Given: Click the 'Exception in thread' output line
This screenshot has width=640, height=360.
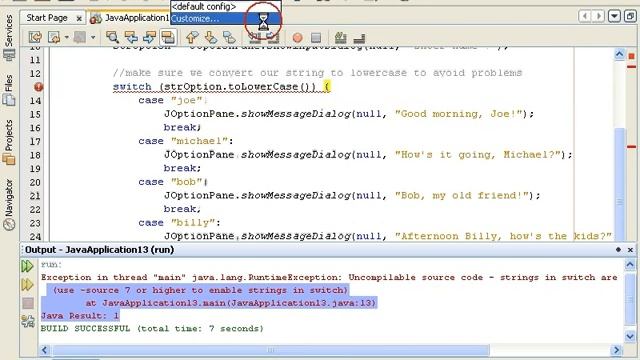Looking at the screenshot, I should tap(329, 277).
